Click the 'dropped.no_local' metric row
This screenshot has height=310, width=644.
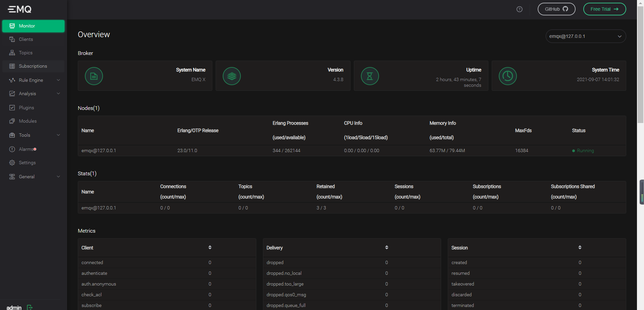pos(352,273)
